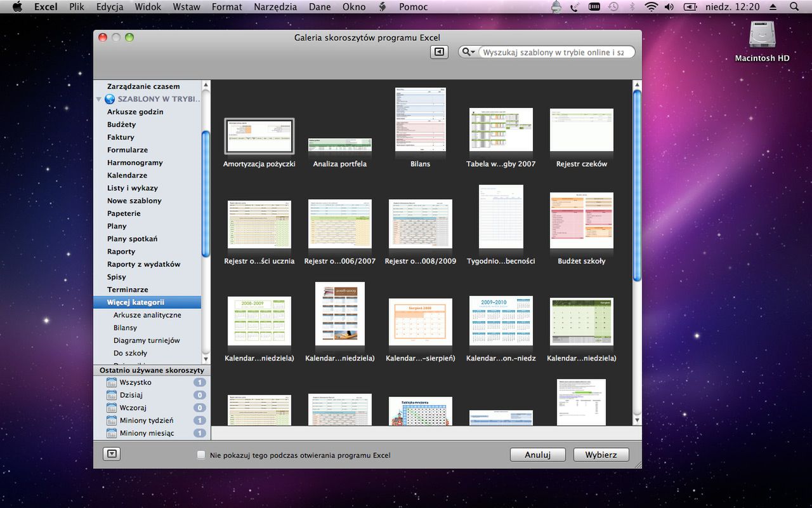Click the hide-pane icon at bottom left
Viewport: 812px width, 508px height.
coord(112,454)
